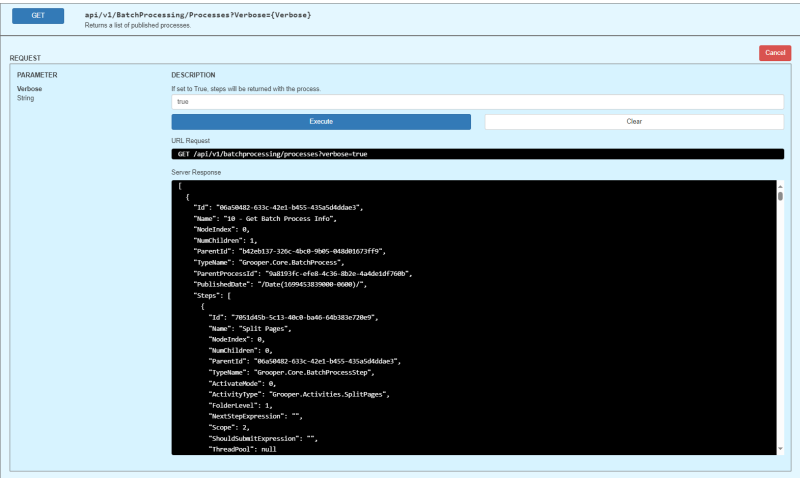Click the endpoint path api/v1/BatchProcessing/Processes?Verbose={Verbose}
The height and width of the screenshot is (478, 800).
tap(198, 15)
